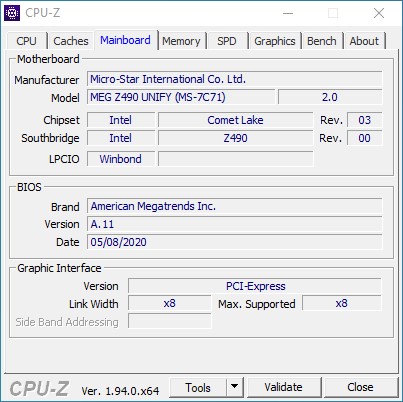Click the Manufacturer field Micro-Star International
Image resolution: width=403 pixels, height=402 pixels.
(235, 79)
